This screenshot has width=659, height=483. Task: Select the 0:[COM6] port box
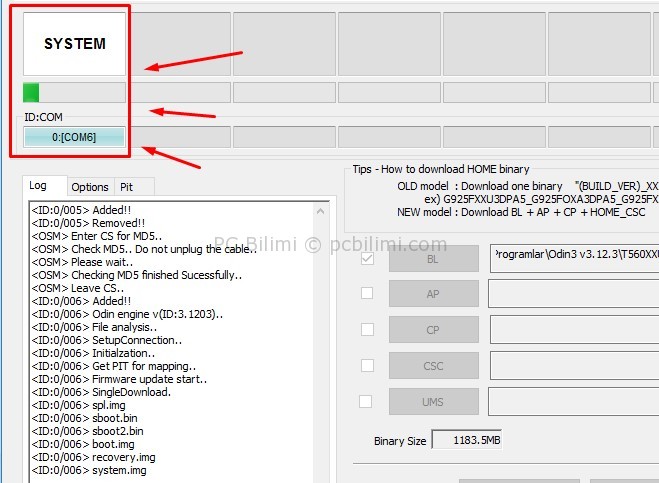74,137
